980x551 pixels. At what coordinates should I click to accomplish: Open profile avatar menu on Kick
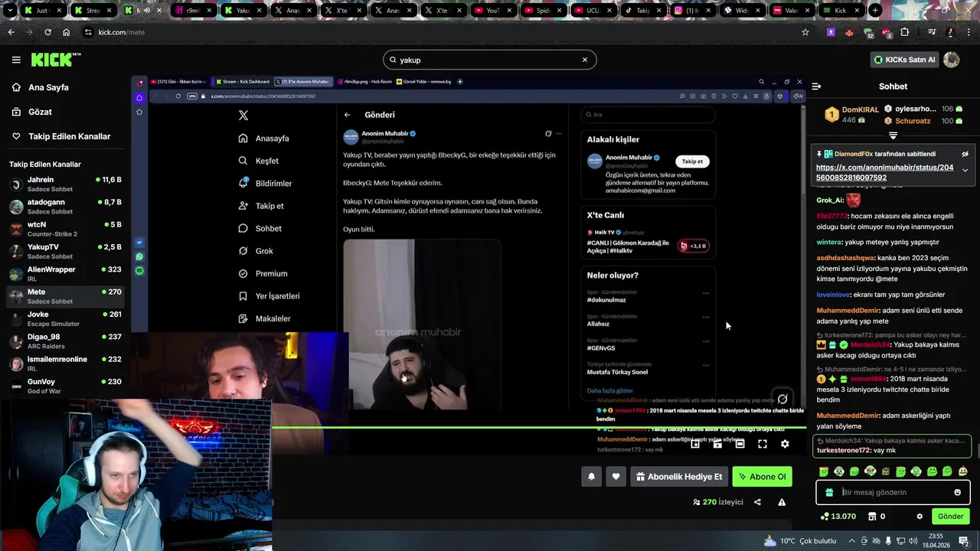tap(952, 60)
